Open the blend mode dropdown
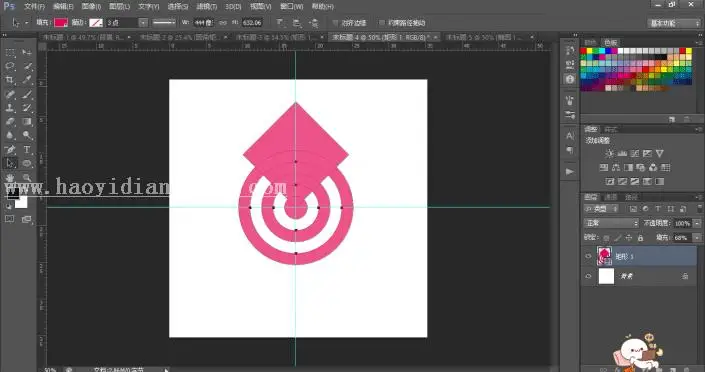The image size is (705, 372). 611,223
